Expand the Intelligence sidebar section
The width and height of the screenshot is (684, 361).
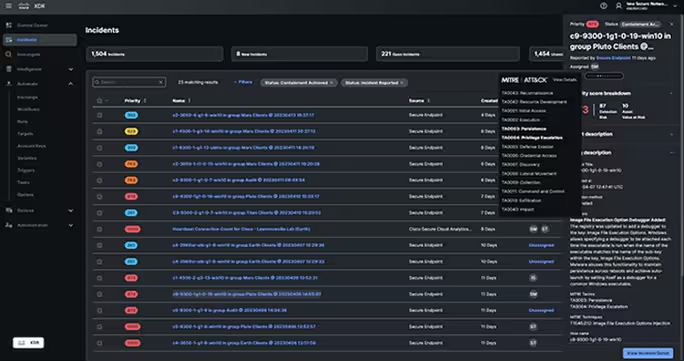(71, 69)
